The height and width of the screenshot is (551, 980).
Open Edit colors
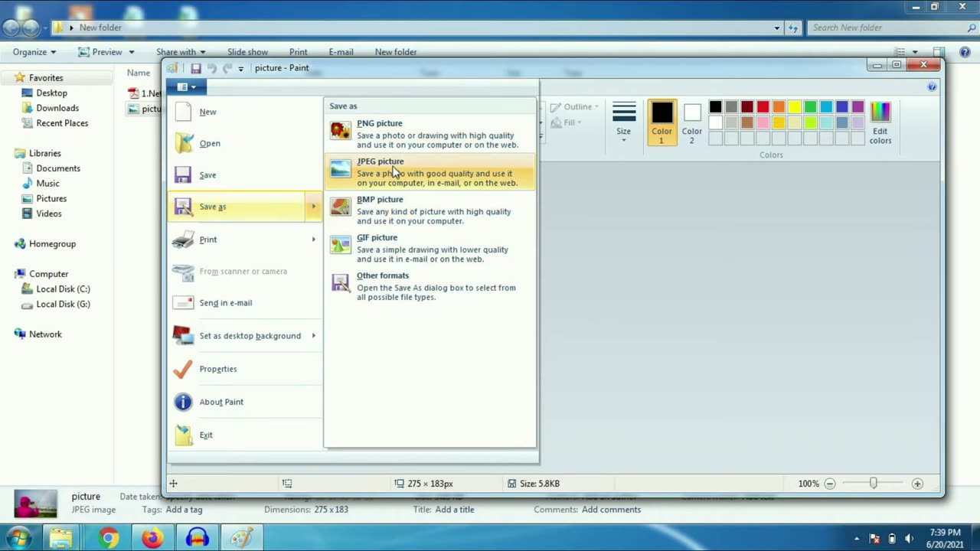click(x=880, y=122)
